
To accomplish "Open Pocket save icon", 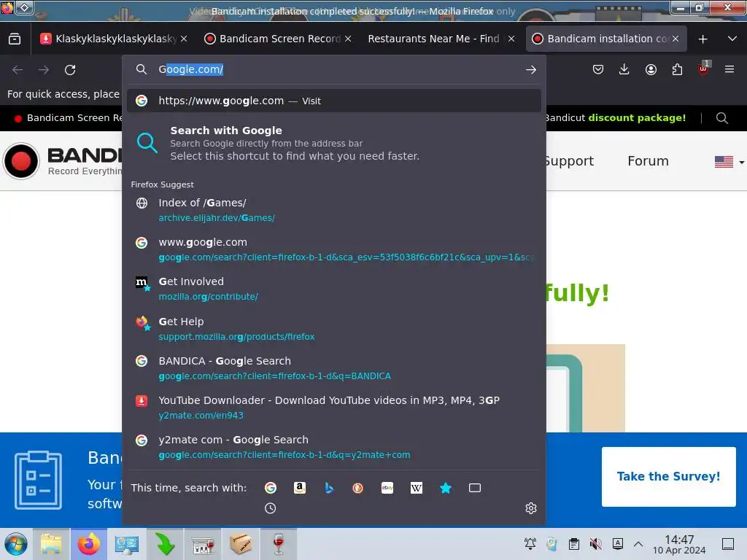I will [598, 69].
